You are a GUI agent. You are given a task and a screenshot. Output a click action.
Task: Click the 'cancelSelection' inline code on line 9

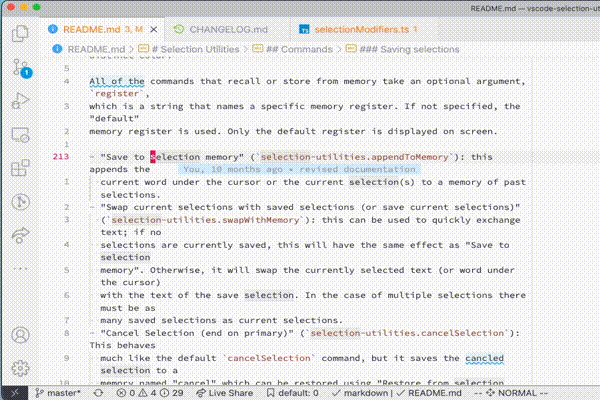pos(269,358)
